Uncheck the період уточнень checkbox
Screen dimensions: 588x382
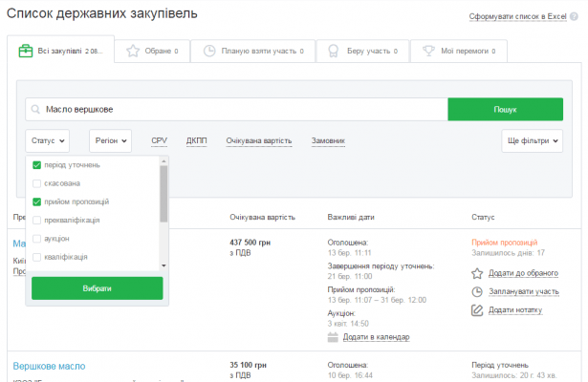(x=36, y=165)
